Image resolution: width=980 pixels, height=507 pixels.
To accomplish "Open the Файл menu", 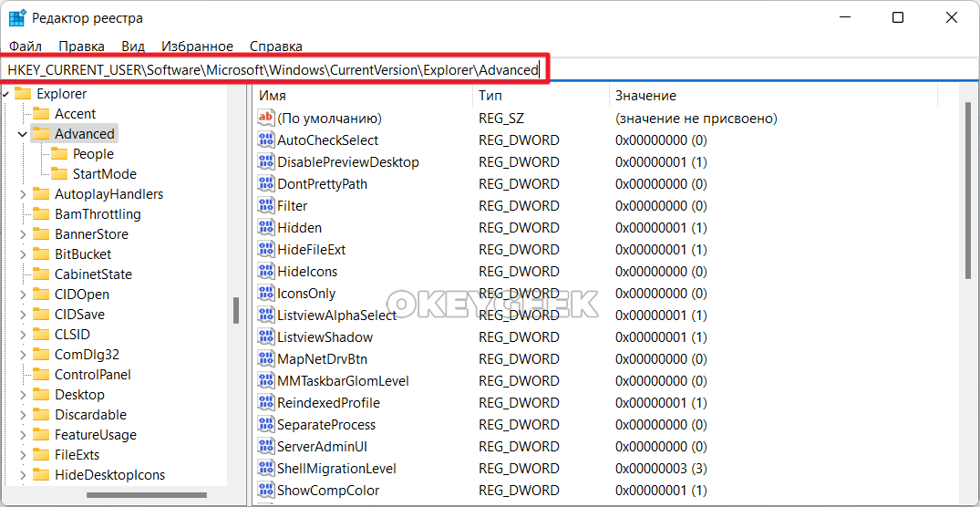I will [x=26, y=46].
